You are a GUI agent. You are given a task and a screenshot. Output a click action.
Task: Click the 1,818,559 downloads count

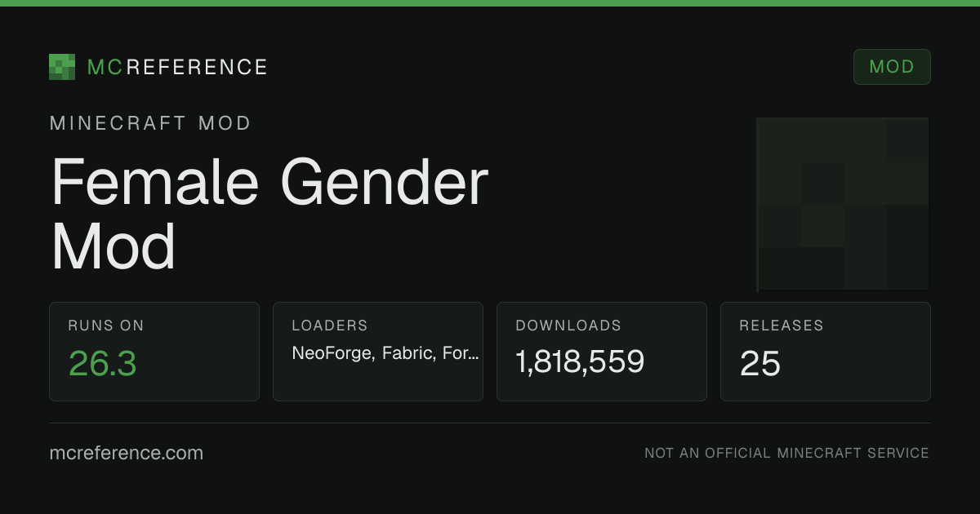point(580,361)
